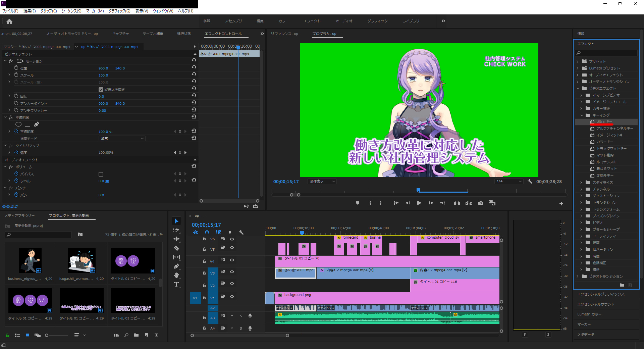This screenshot has height=349, width=644.
Task: Toggle Snap magnet in timeline
Action: pos(207,232)
